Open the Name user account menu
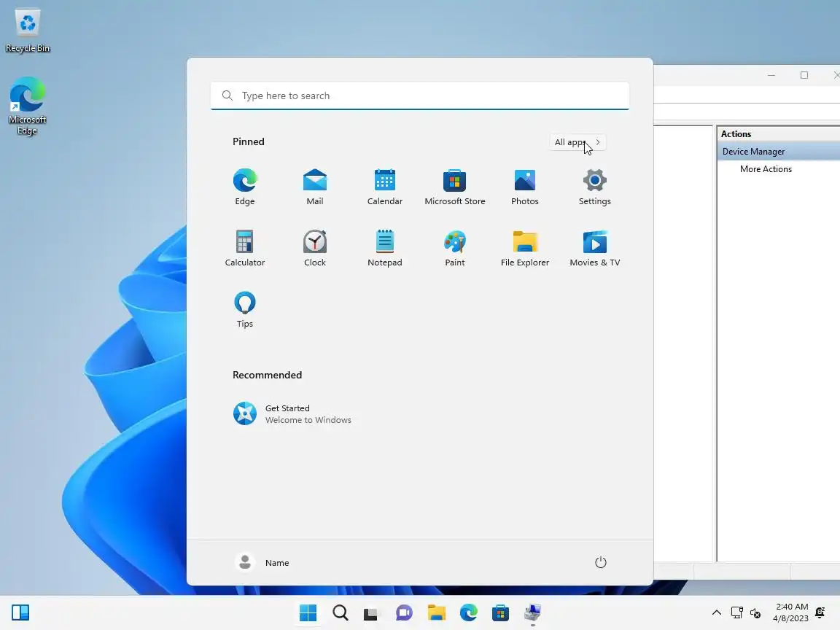840x630 pixels. point(262,562)
